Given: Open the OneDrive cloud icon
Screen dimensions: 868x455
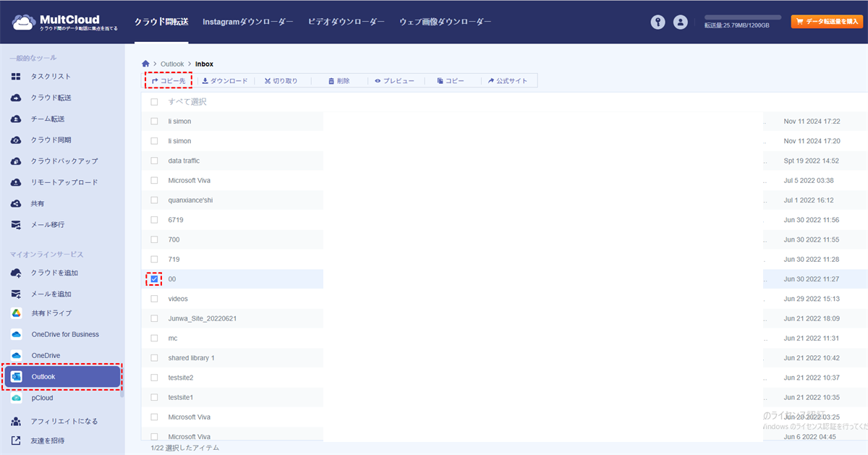Looking at the screenshot, I should tap(16, 355).
